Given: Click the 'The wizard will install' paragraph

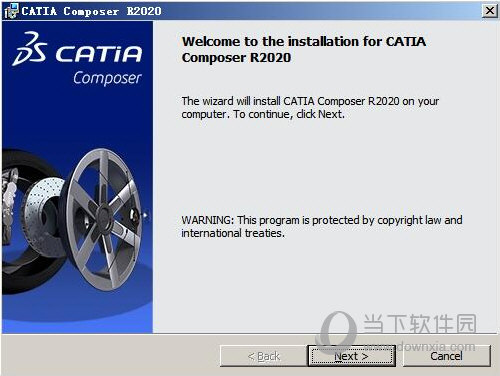Looking at the screenshot, I should coord(310,107).
